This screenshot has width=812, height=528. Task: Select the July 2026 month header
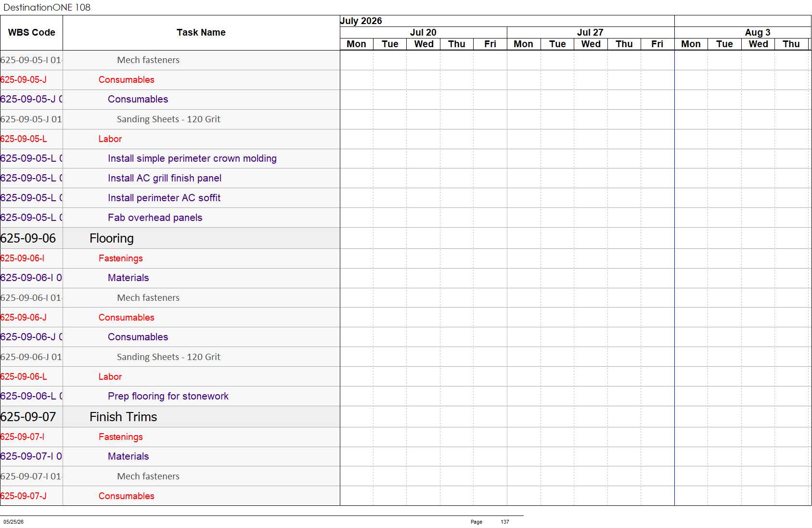coord(361,21)
